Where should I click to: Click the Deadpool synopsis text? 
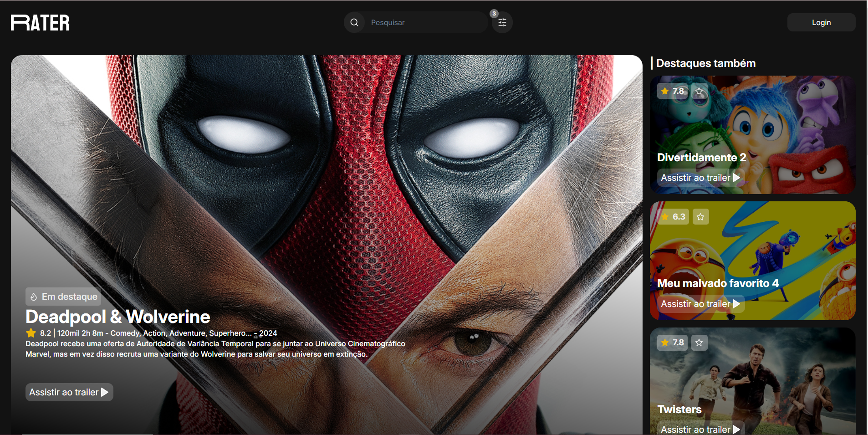[x=215, y=349]
